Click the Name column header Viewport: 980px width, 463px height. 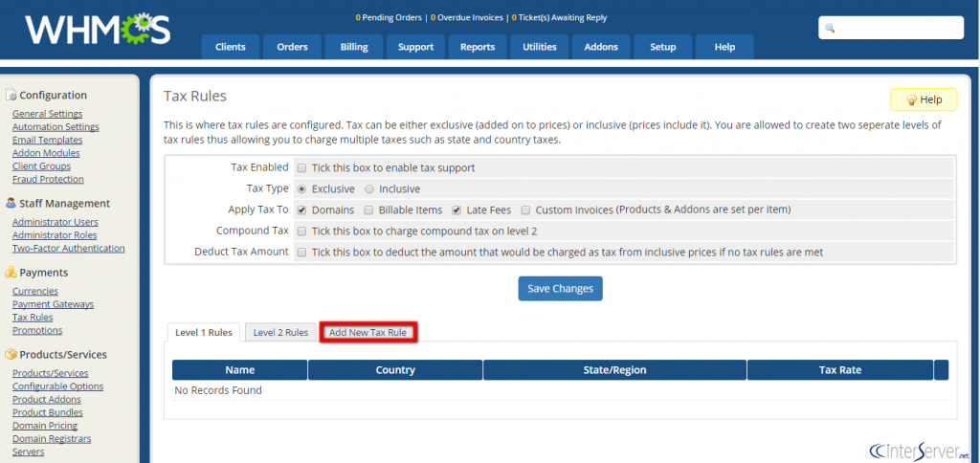pyautogui.click(x=240, y=370)
